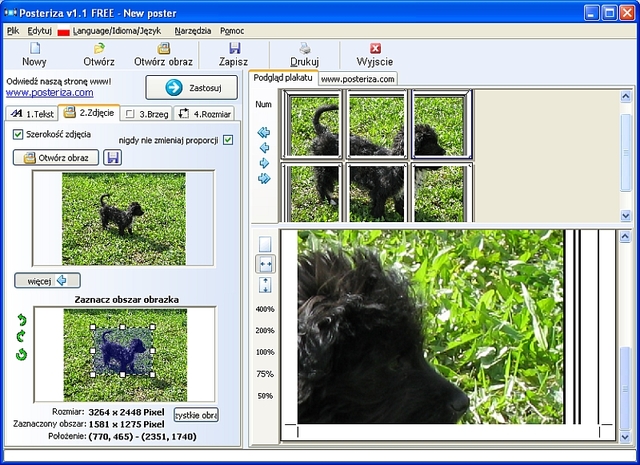
Task: Click the top-left poster page thumbnail
Action: [x=312, y=124]
